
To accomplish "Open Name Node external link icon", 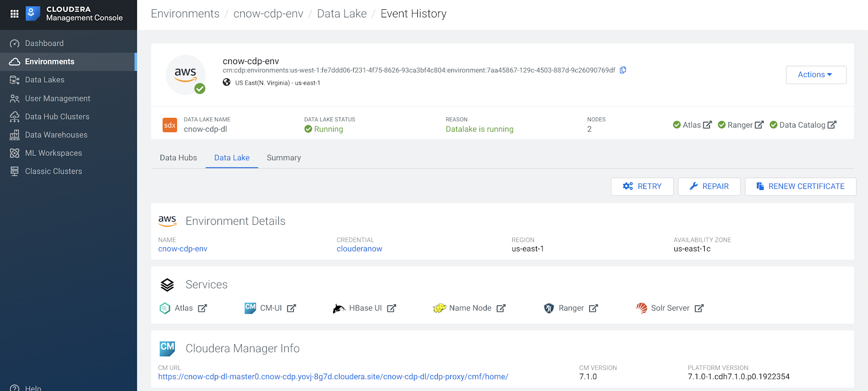I will (501, 308).
